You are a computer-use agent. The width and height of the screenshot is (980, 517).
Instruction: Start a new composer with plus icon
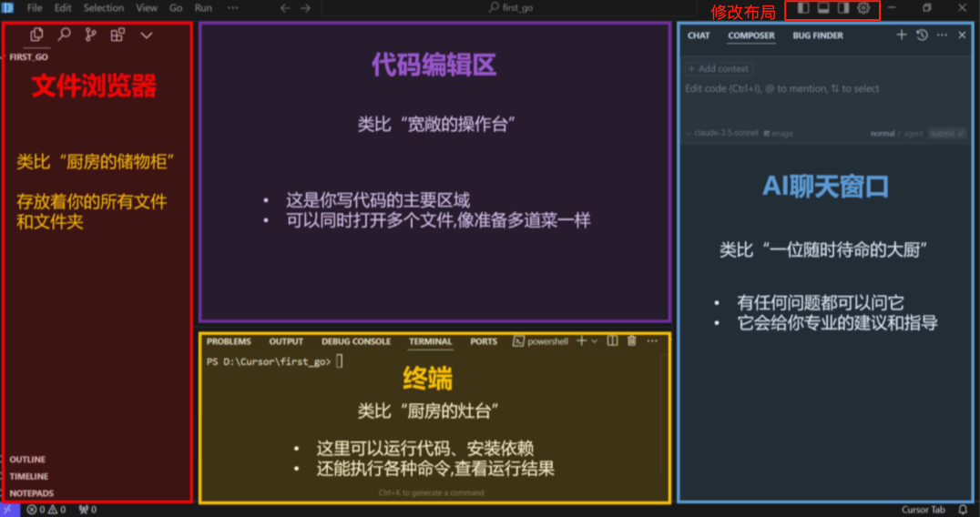pos(902,35)
